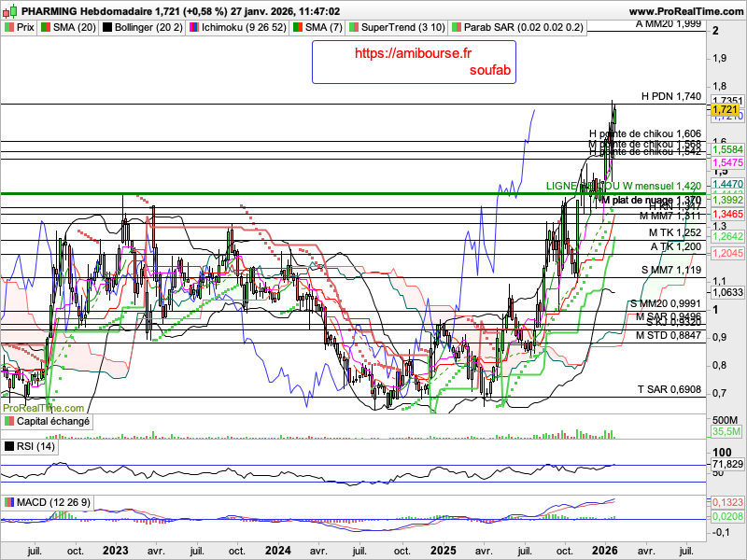The width and height of the screenshot is (747, 560).
Task: Open the Ichimoku (9 26 52) label
Action: (244, 28)
